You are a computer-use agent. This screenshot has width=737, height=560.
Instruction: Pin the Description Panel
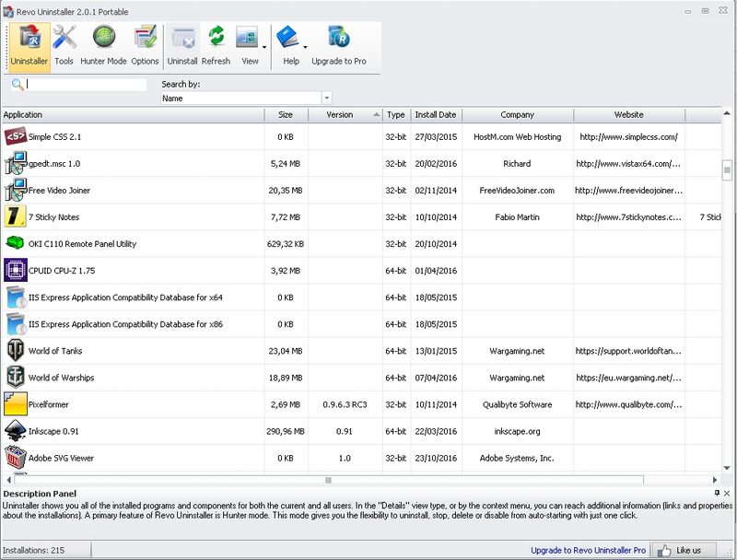click(x=717, y=493)
